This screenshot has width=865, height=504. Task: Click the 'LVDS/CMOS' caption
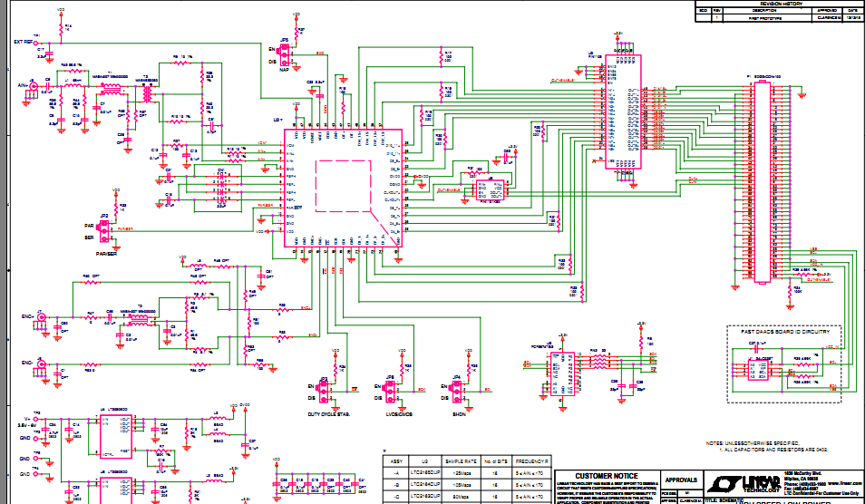pos(398,414)
